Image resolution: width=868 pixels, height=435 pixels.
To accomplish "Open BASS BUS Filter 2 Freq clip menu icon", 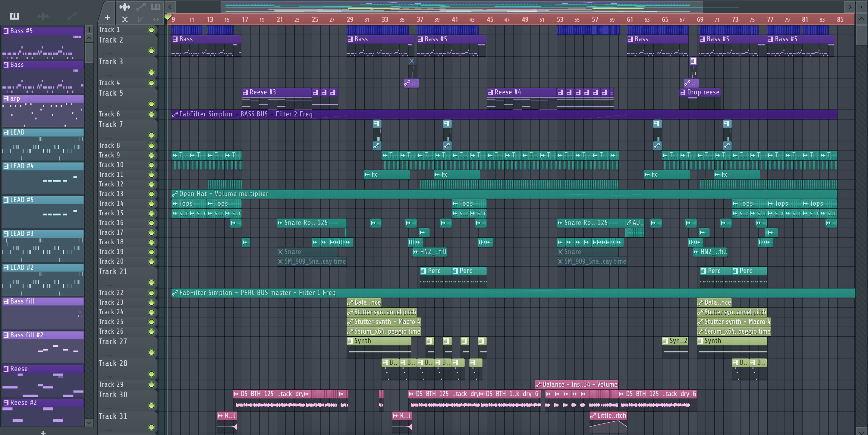I will click(x=175, y=115).
